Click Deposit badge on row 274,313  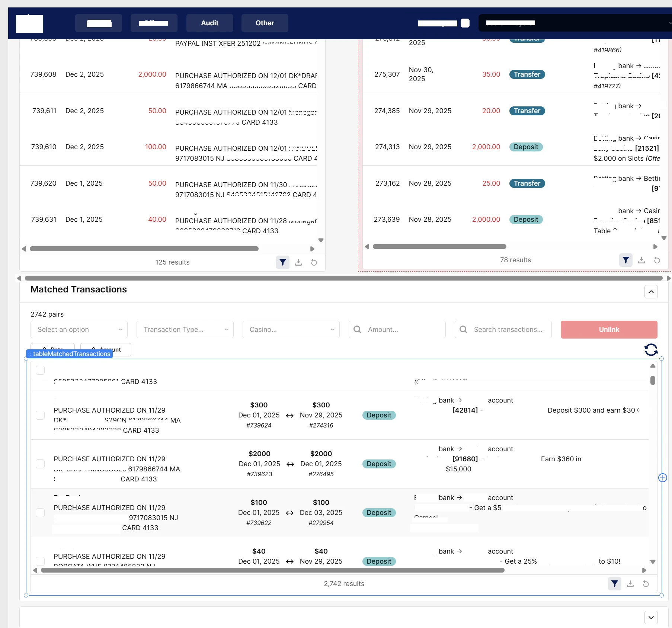click(526, 147)
